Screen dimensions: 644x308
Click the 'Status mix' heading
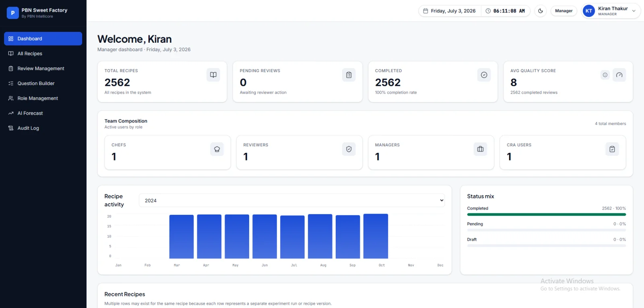pos(481,196)
